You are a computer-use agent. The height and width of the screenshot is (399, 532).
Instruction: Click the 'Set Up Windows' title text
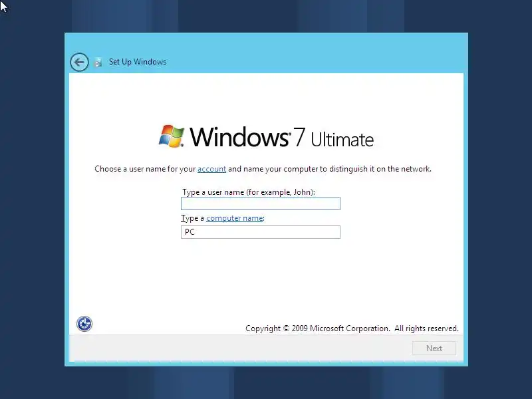[138, 62]
